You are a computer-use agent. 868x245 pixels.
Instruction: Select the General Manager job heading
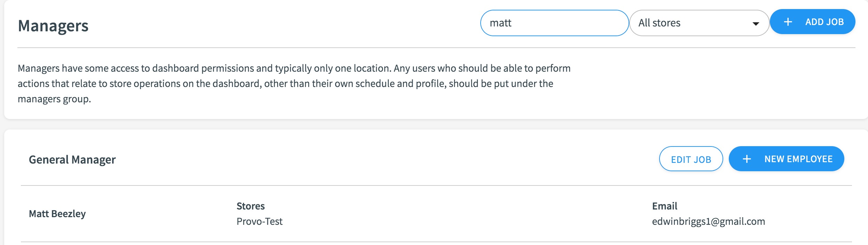[x=72, y=159]
